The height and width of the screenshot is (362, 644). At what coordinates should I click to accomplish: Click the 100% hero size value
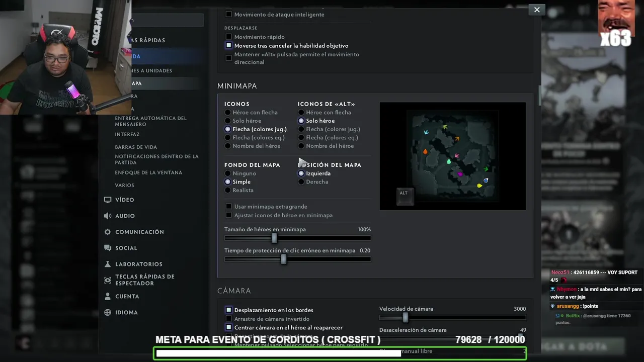point(364,229)
